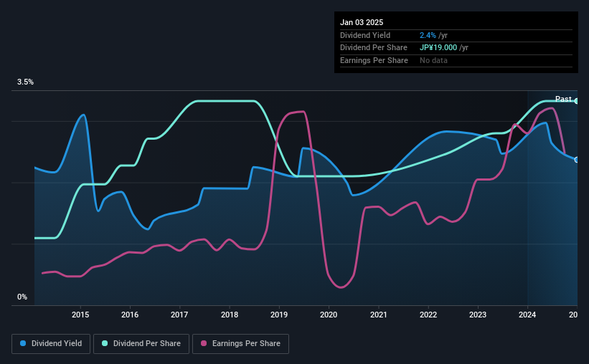Toggle the Dividend Per Share legend button
Viewport: 589px width, 364px height.
point(141,343)
